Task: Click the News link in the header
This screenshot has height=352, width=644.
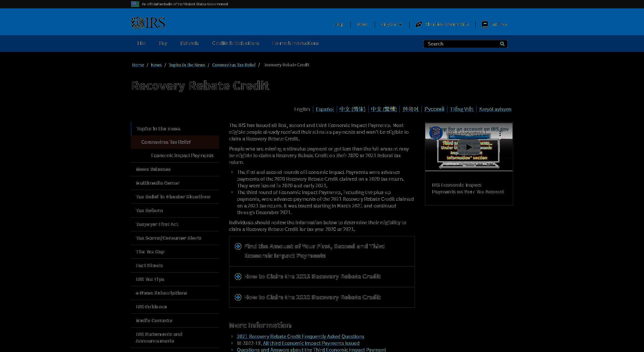Action: click(x=362, y=24)
